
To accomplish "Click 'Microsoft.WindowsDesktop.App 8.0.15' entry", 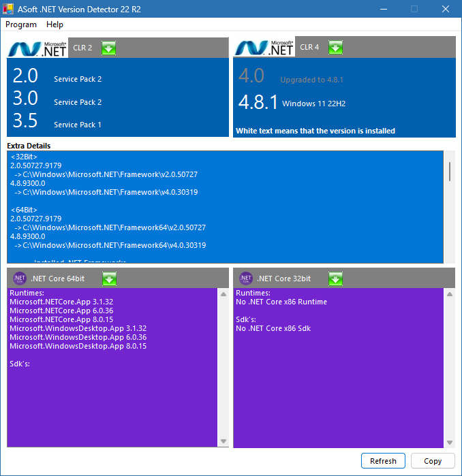I will click(x=78, y=346).
